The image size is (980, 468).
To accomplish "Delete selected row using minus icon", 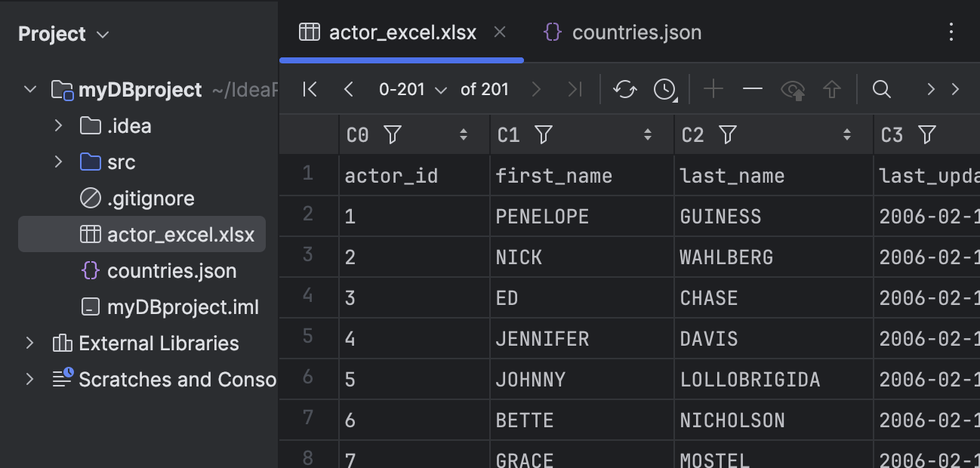I will (752, 89).
